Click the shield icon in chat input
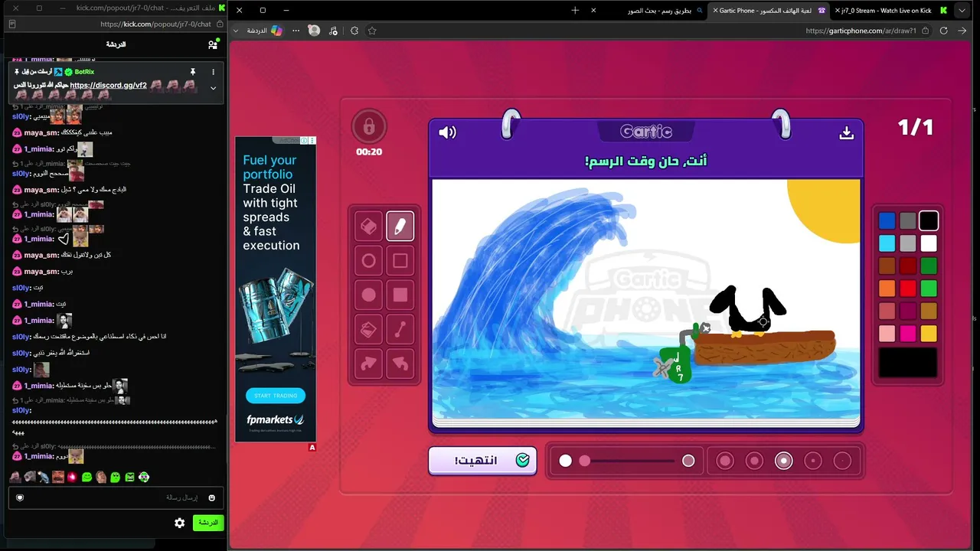The height and width of the screenshot is (551, 980). coord(20,497)
